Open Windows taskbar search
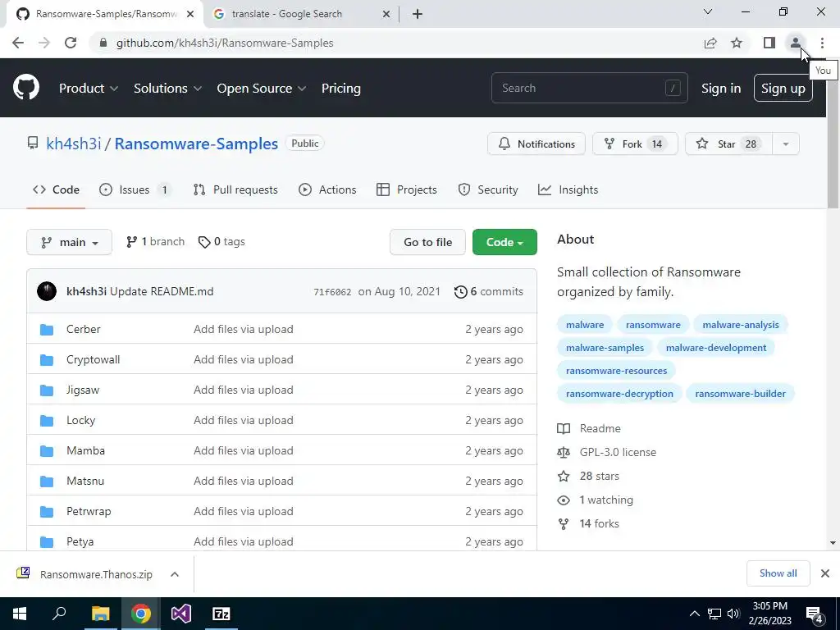This screenshot has width=840, height=630. [59, 614]
